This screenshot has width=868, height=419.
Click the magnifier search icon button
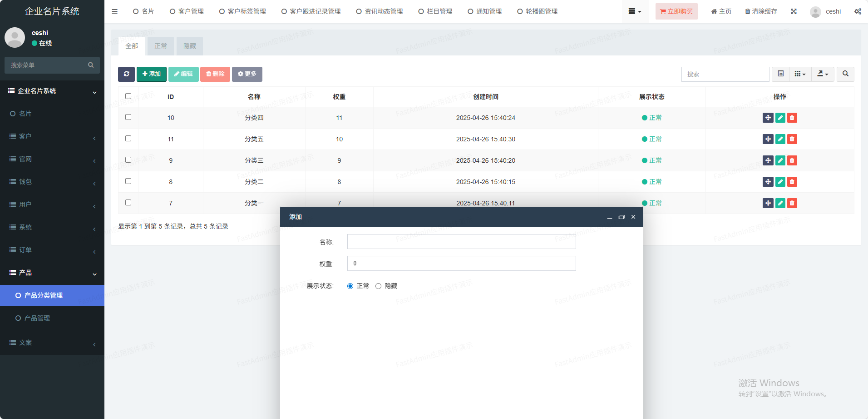[845, 74]
